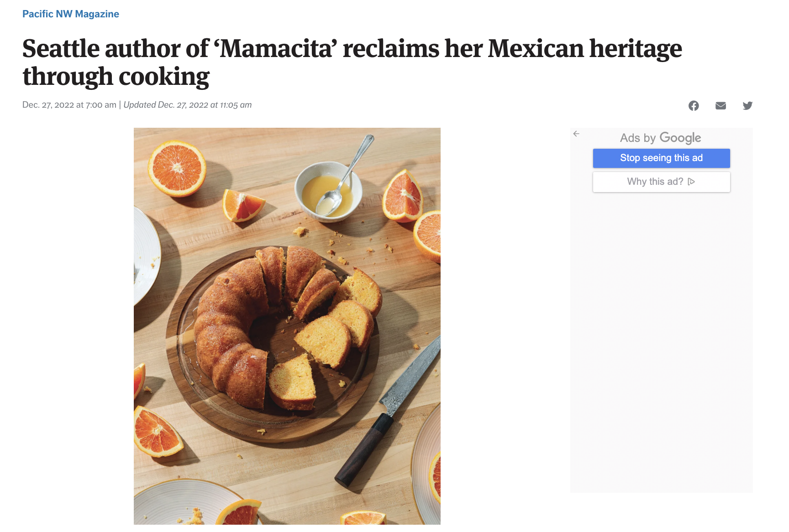Viewport: 789px width, 532px height.
Task: Share the article on Twitter
Action: click(x=747, y=106)
